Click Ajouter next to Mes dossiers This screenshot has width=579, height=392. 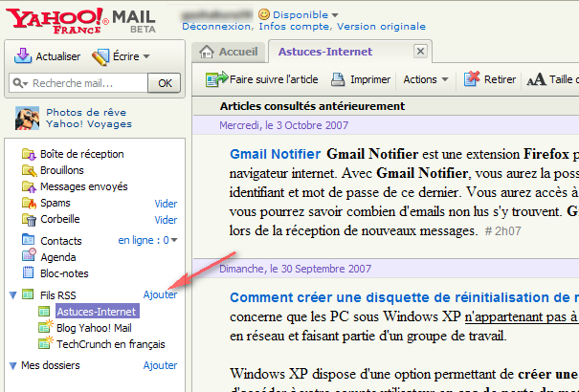click(x=160, y=365)
